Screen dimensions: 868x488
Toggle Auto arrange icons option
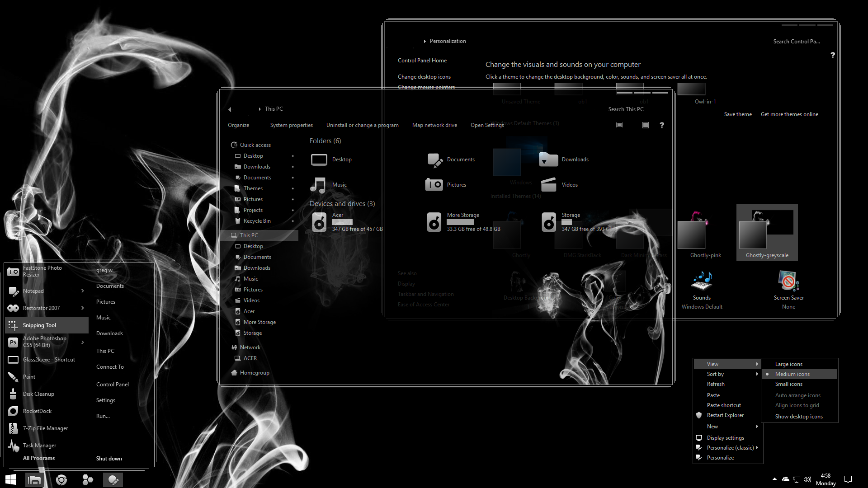(x=797, y=395)
